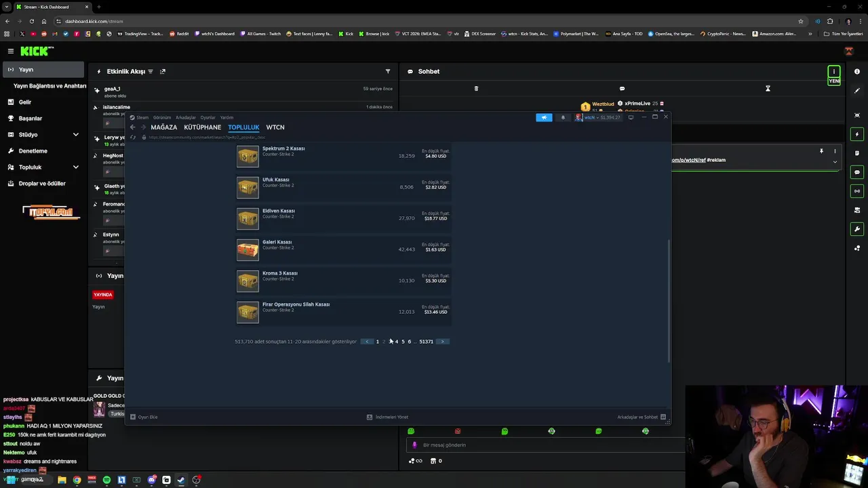Open Steam from the Windows taskbar

point(181,480)
